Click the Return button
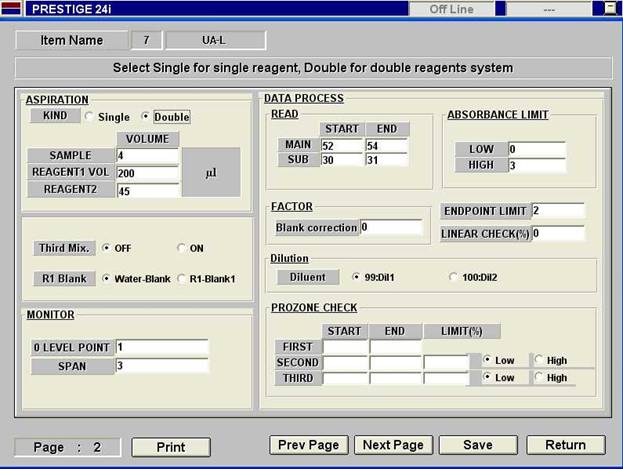Image resolution: width=623 pixels, height=469 pixels. 566,445
